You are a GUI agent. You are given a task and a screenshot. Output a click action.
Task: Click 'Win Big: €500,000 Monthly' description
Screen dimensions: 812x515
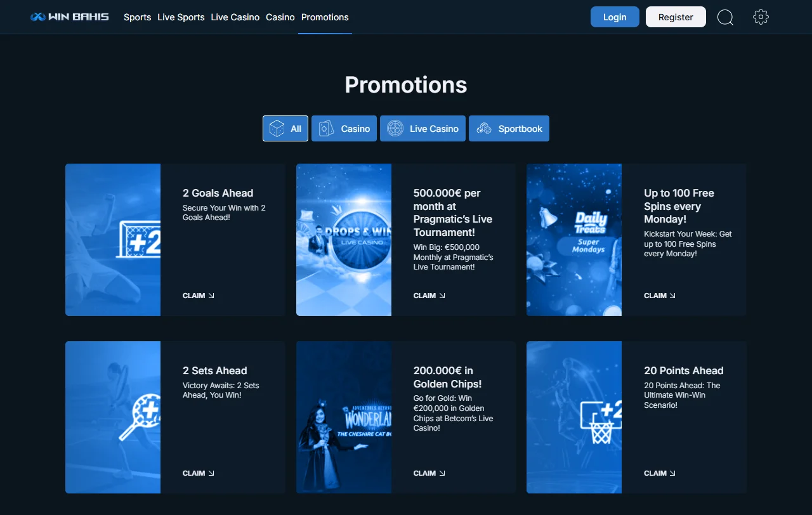pos(453,257)
